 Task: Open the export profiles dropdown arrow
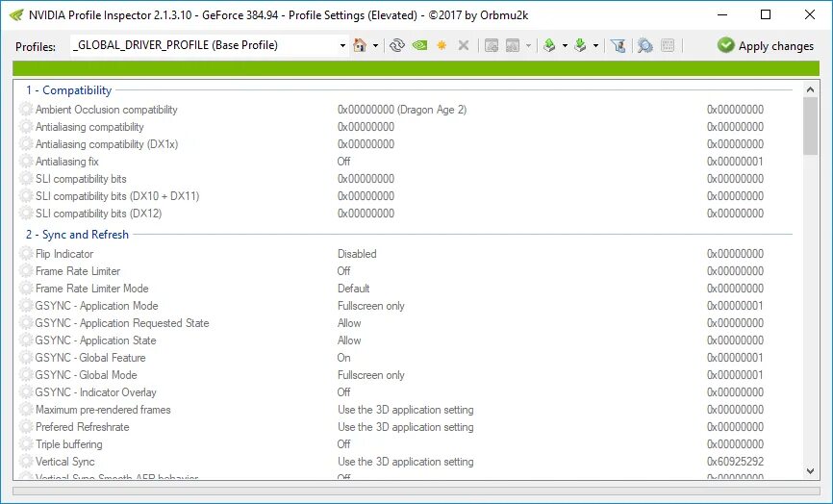pos(565,45)
